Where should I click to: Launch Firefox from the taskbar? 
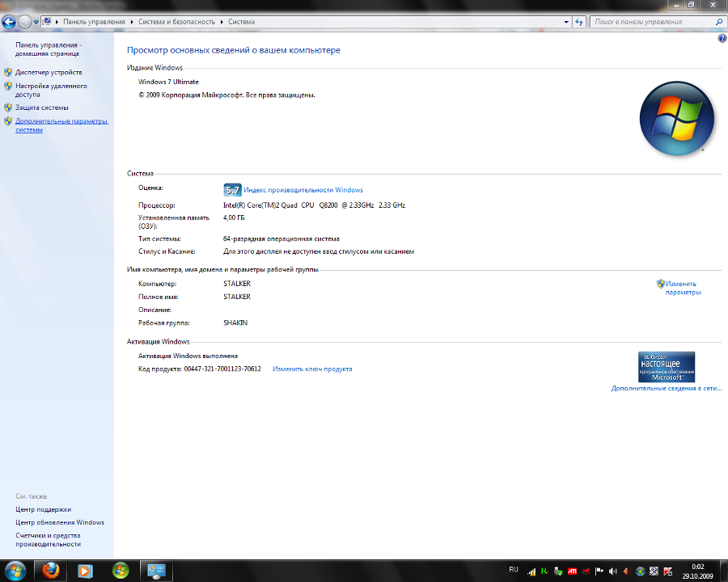tap(51, 571)
